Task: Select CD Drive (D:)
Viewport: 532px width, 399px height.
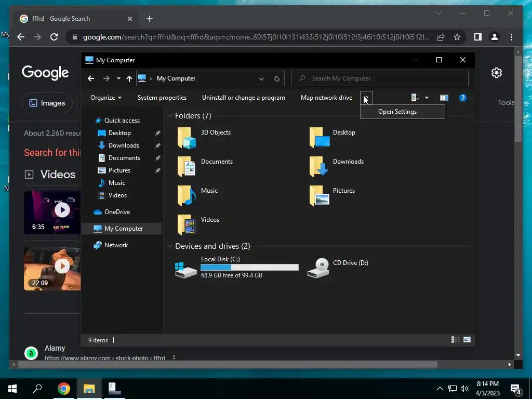Action: (338, 267)
